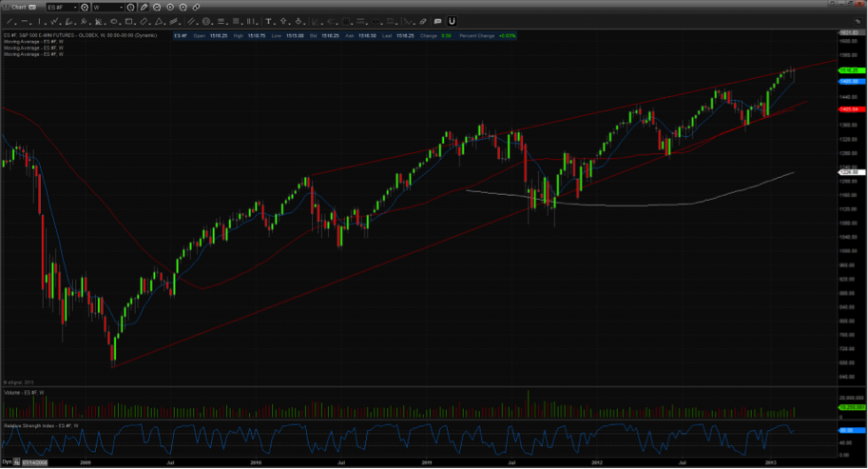The image size is (868, 469).
Task: Click the small icon next to Dyn
Action: (x=16, y=461)
